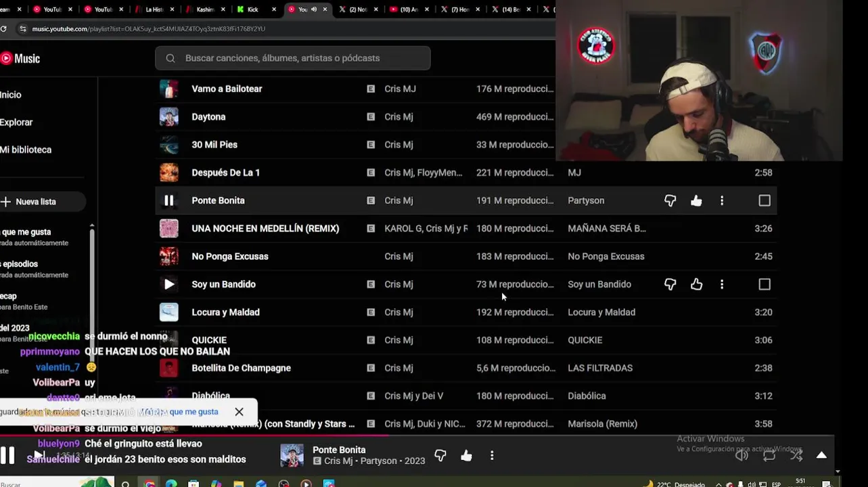Select the Soy un Bandido row checkbox
The height and width of the screenshot is (487, 868).
tap(764, 284)
